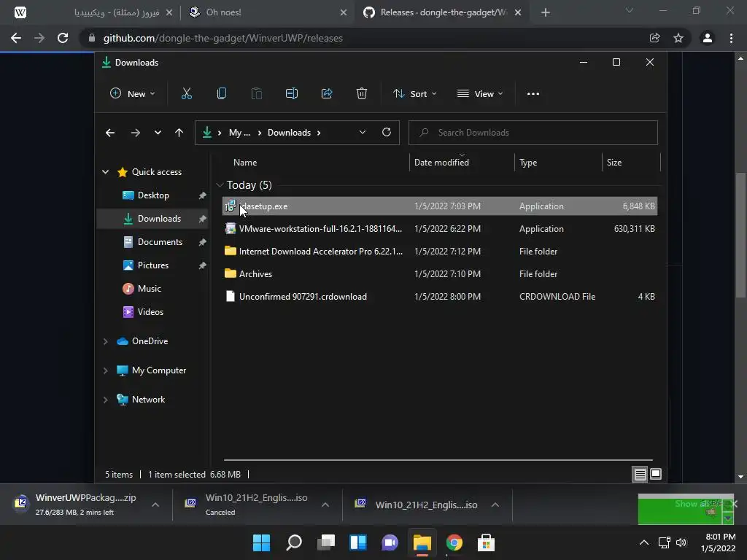
Task: Open taskbar Search magnifier
Action: click(294, 542)
